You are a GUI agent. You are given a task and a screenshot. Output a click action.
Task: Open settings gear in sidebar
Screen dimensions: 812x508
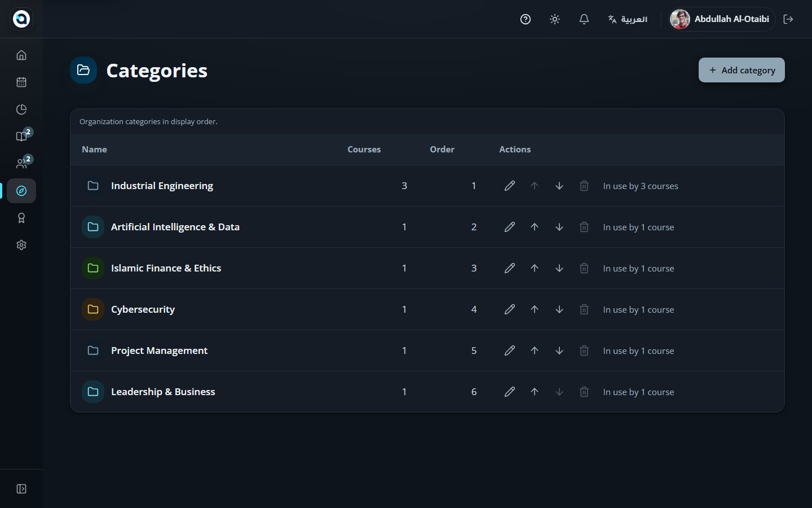point(21,245)
